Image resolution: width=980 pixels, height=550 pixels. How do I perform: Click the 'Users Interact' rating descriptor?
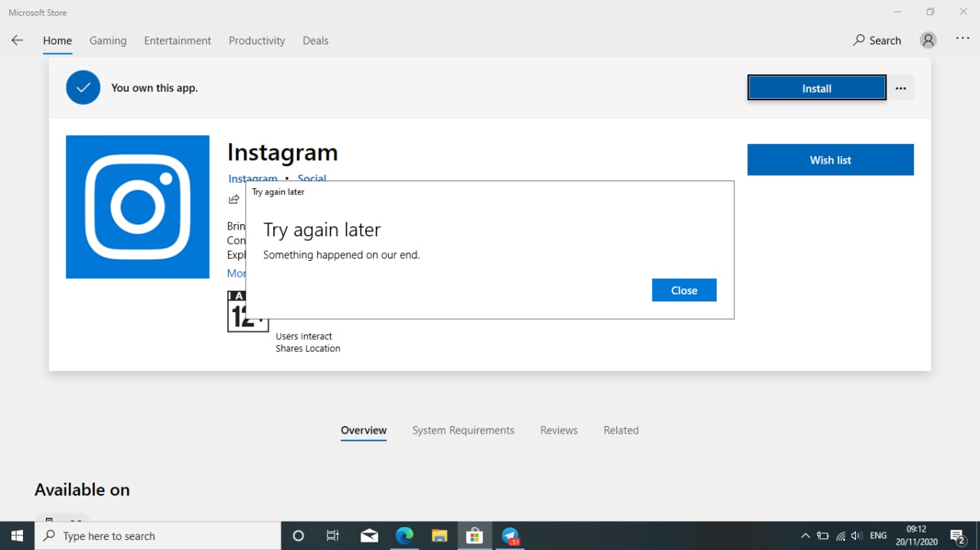304,336
